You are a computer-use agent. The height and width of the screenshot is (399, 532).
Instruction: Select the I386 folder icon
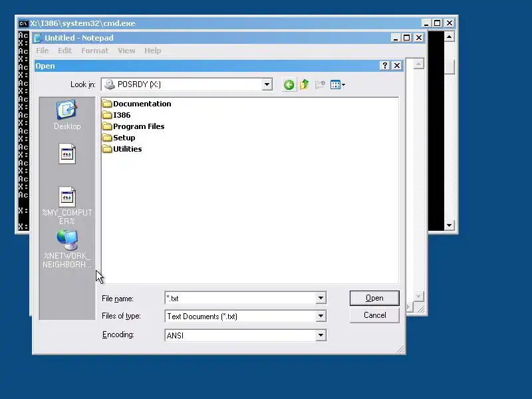pyautogui.click(x=107, y=115)
